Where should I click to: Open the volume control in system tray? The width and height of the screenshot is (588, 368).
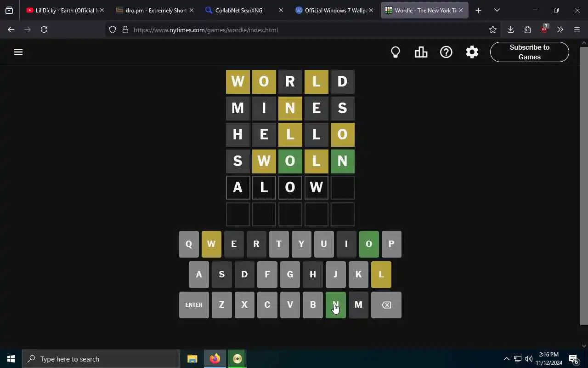point(529,359)
